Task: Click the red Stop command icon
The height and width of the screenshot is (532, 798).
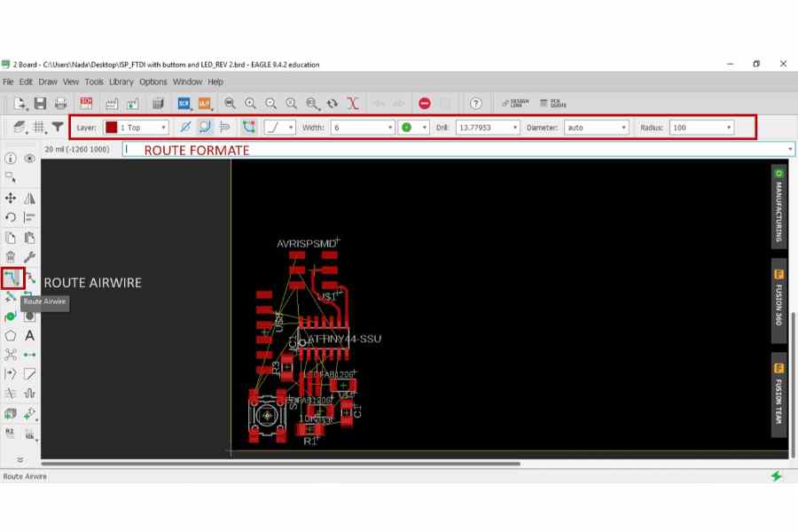Action: tap(425, 104)
